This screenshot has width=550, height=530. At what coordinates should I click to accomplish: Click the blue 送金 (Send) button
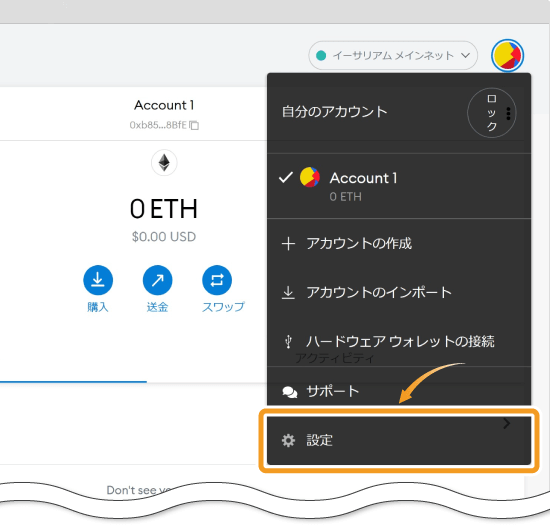click(x=157, y=280)
